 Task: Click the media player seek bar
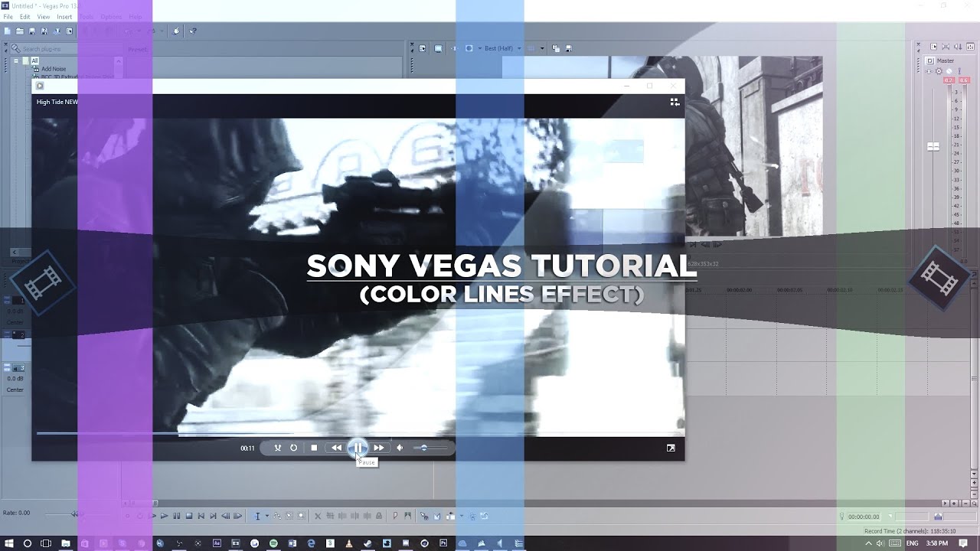358,433
